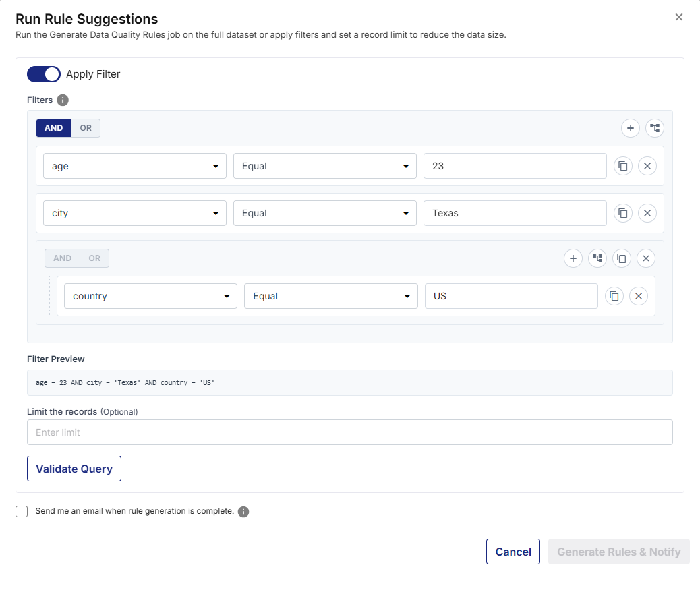Open the operator dropdown in age row
Screen dimensions: 700x590
point(325,166)
